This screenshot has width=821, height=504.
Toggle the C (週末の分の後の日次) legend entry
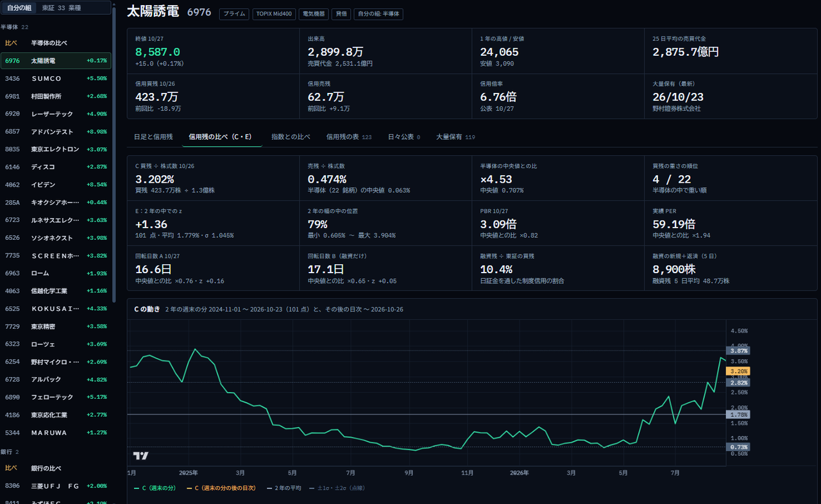[221, 488]
